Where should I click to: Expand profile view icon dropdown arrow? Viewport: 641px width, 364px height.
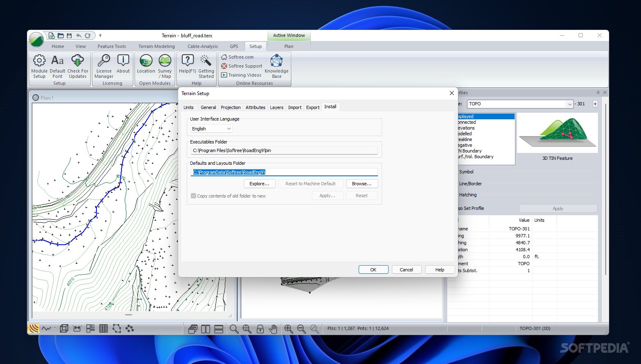tap(55, 328)
